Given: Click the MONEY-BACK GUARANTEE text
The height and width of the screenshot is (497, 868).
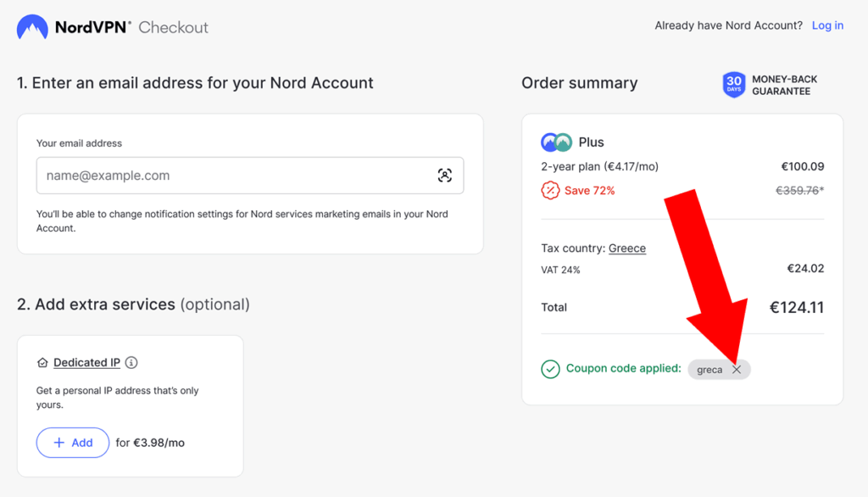Looking at the screenshot, I should 784,86.
